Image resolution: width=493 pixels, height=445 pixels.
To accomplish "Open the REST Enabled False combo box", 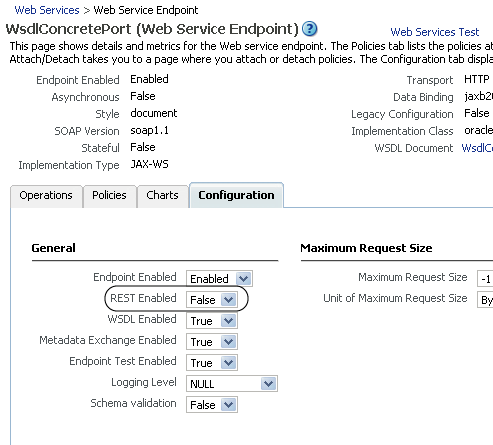I will click(x=212, y=300).
